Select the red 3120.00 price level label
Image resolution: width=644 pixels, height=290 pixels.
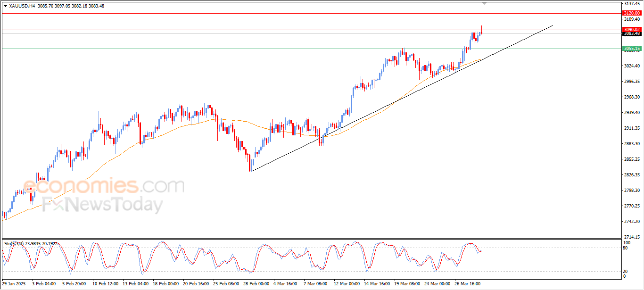coord(631,13)
